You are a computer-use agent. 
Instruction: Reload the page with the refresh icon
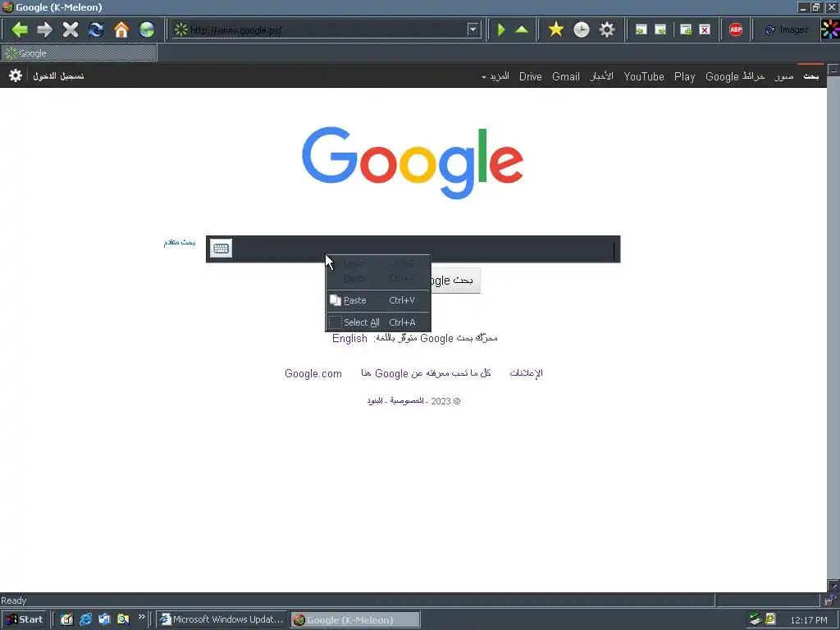(x=96, y=30)
